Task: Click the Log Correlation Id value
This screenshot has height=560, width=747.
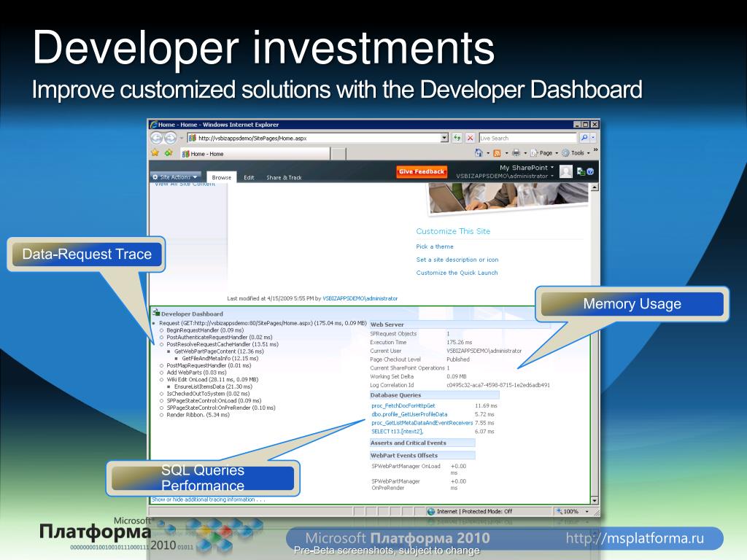Action: 498,385
